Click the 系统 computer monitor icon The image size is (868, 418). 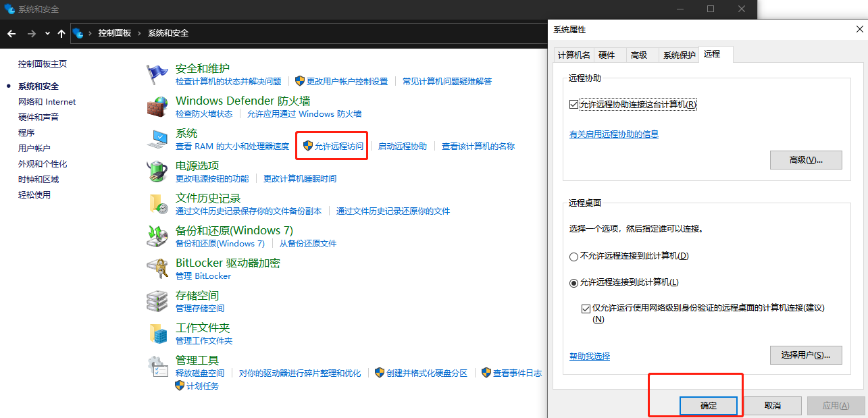(157, 138)
